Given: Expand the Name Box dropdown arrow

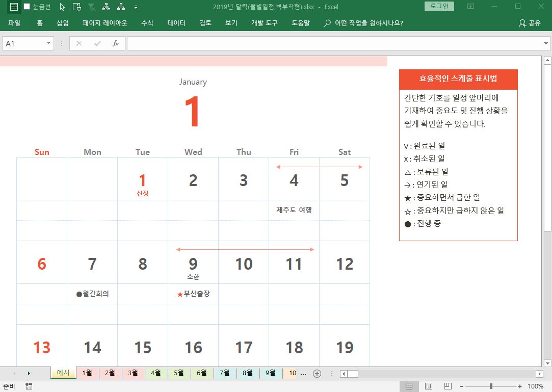Looking at the screenshot, I should point(48,43).
